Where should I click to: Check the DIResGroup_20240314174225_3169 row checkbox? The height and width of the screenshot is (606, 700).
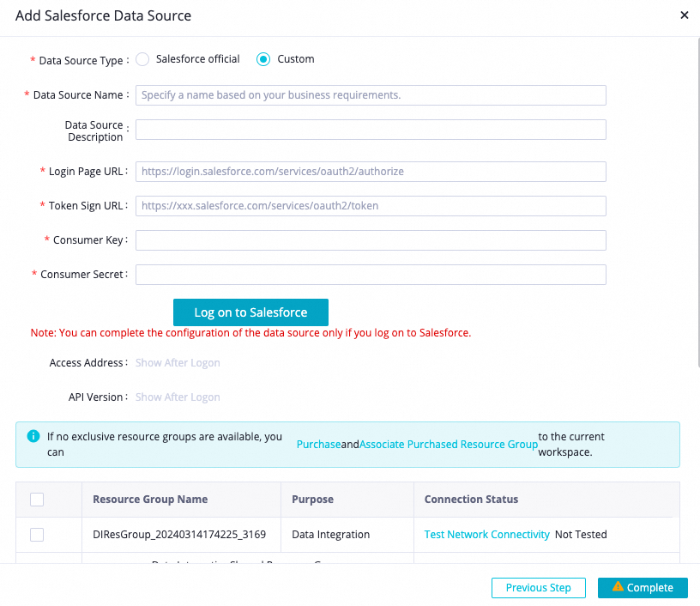pyautogui.click(x=37, y=535)
